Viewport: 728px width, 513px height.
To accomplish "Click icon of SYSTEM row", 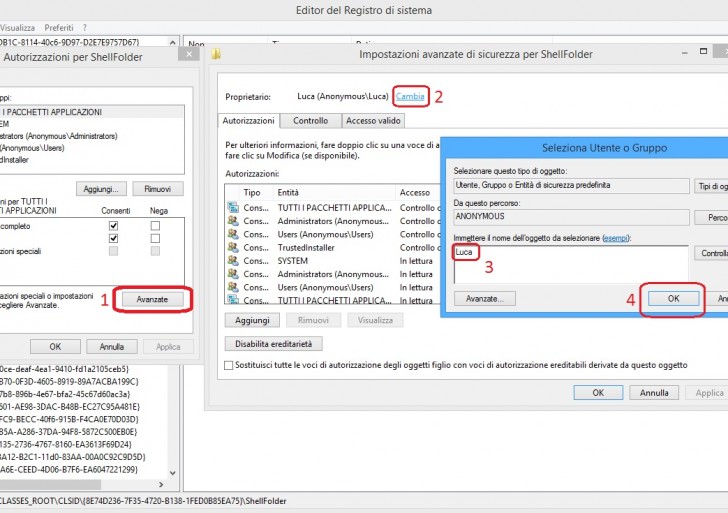I will [x=233, y=260].
